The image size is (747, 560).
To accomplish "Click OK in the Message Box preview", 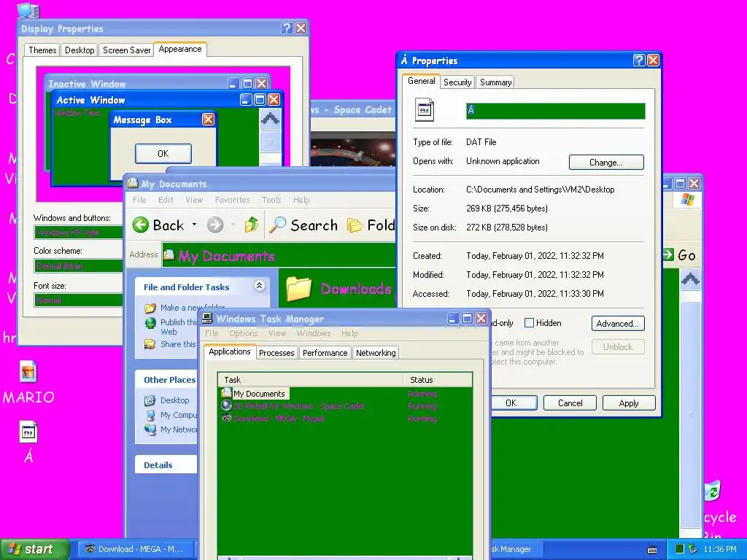I will [x=163, y=153].
